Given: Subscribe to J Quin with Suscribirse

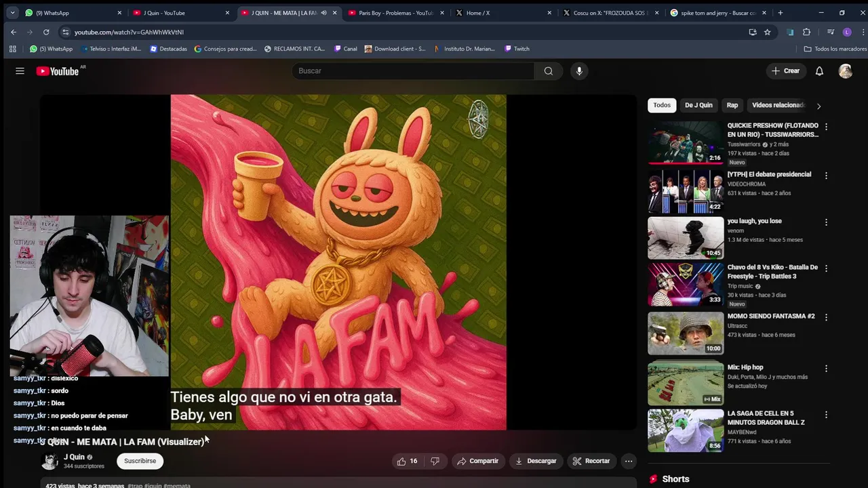Looking at the screenshot, I should [x=140, y=461].
